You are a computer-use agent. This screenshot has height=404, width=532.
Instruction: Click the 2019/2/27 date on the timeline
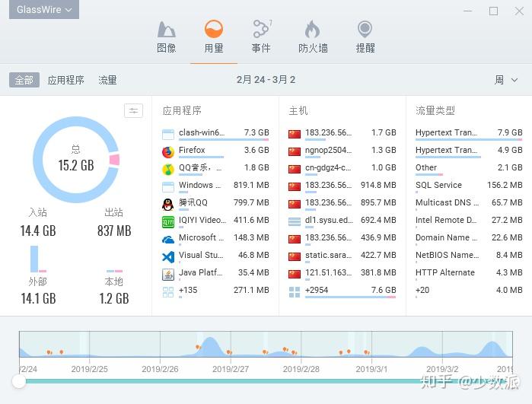pos(231,369)
